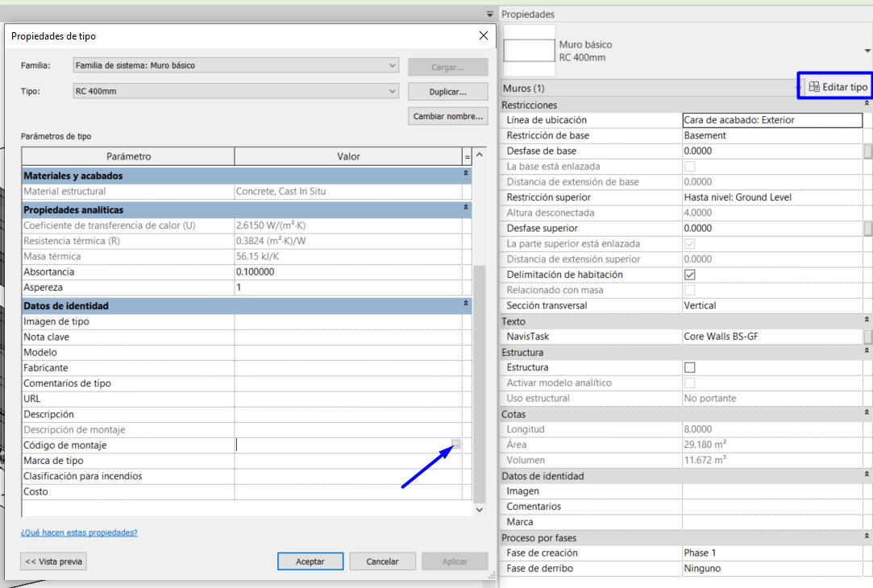Toggle La base está enlazada checkbox
The image size is (873, 588).
[x=689, y=166]
